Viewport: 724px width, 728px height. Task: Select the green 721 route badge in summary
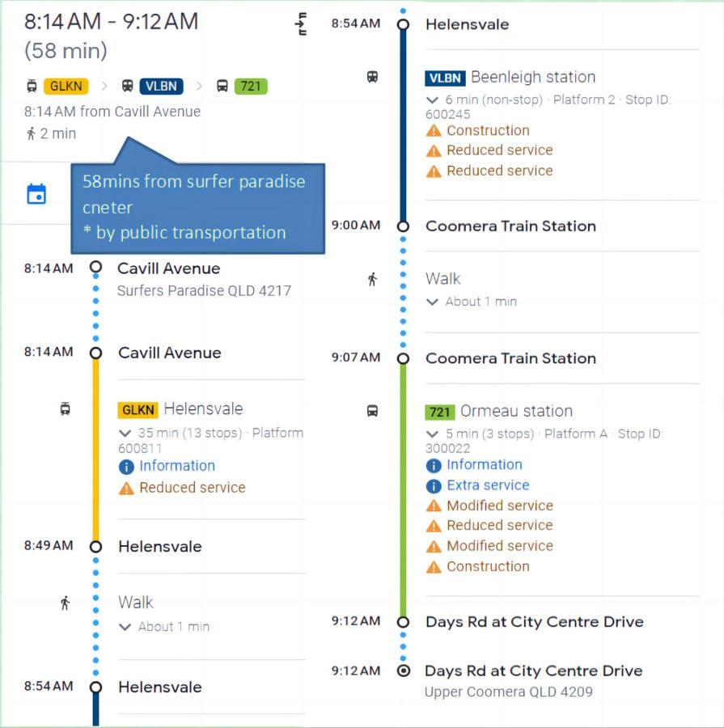pos(251,87)
